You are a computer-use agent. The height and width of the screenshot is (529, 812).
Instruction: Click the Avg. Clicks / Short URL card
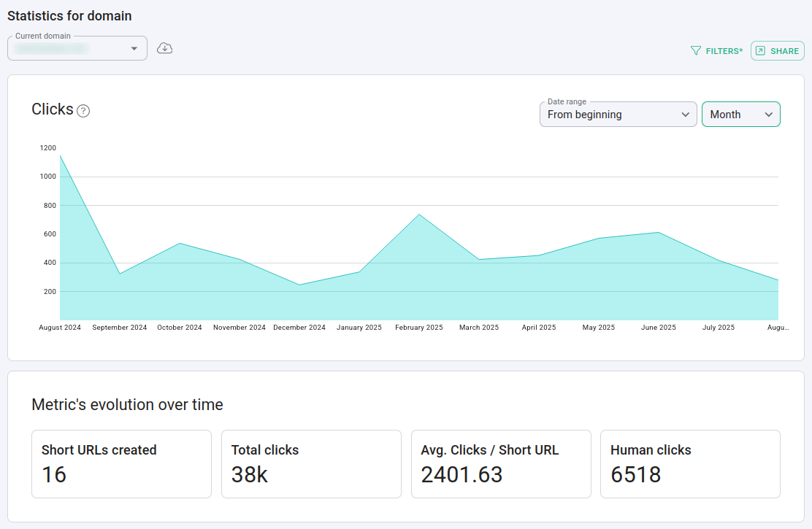point(501,464)
